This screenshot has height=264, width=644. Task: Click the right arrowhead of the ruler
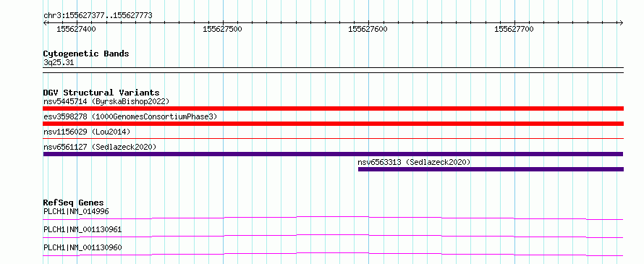point(621,22)
